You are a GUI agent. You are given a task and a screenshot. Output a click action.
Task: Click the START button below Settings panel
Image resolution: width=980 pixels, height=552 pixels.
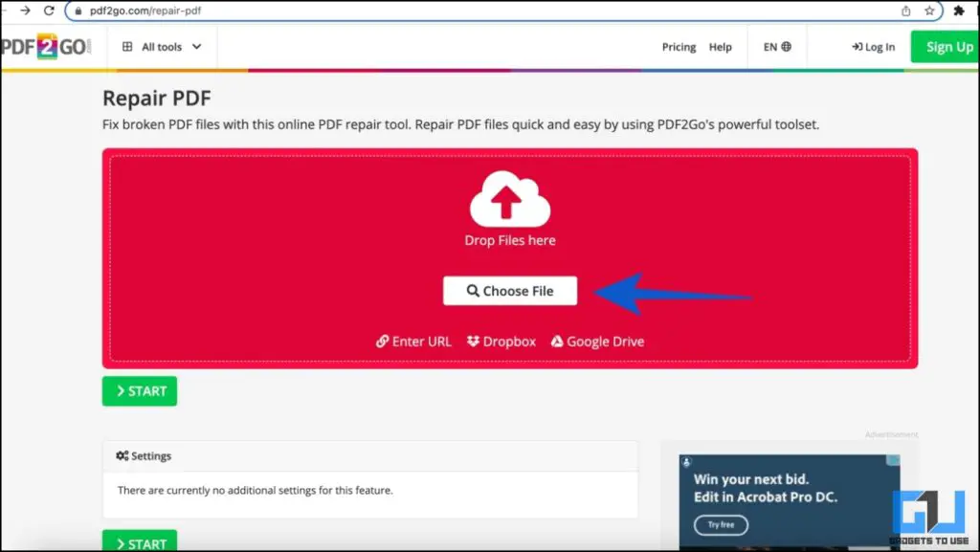click(140, 541)
